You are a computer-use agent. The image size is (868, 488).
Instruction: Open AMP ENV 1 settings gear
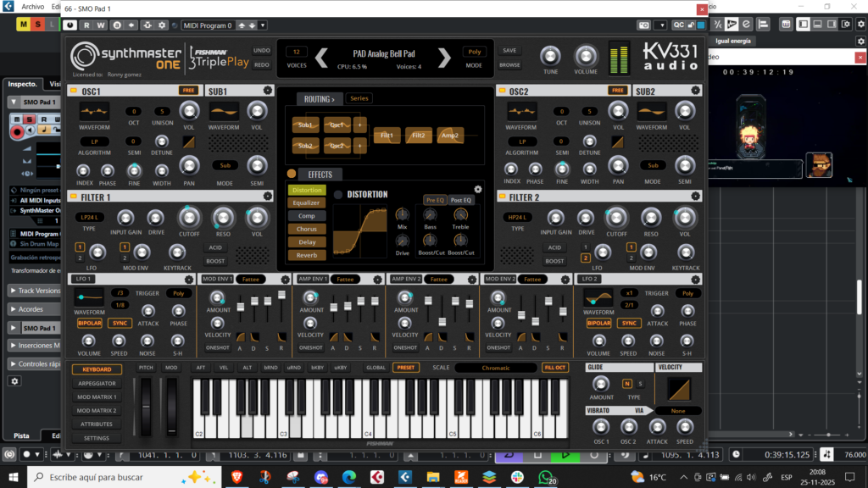(x=377, y=280)
